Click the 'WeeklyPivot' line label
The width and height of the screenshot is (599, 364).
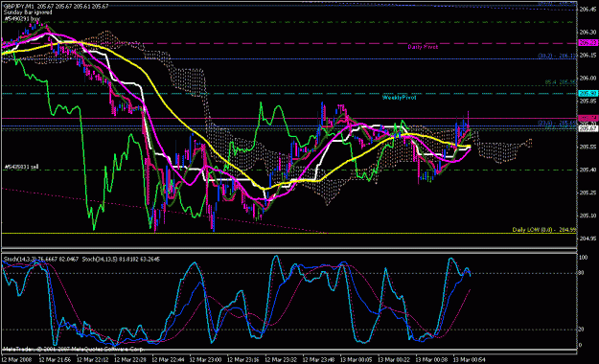click(x=400, y=98)
